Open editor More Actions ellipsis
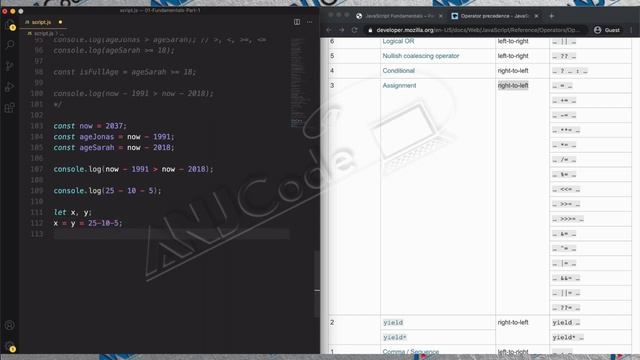The image size is (640, 360). [x=309, y=22]
